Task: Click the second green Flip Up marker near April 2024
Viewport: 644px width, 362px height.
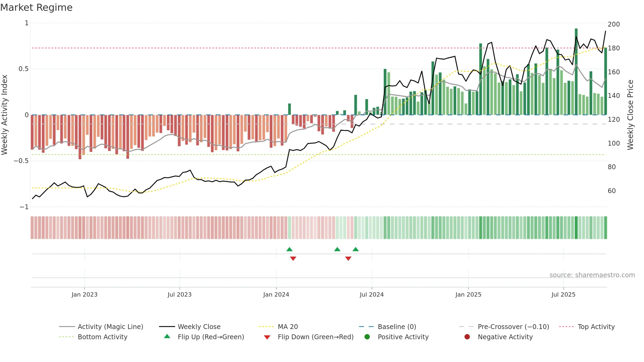Action: point(337,249)
